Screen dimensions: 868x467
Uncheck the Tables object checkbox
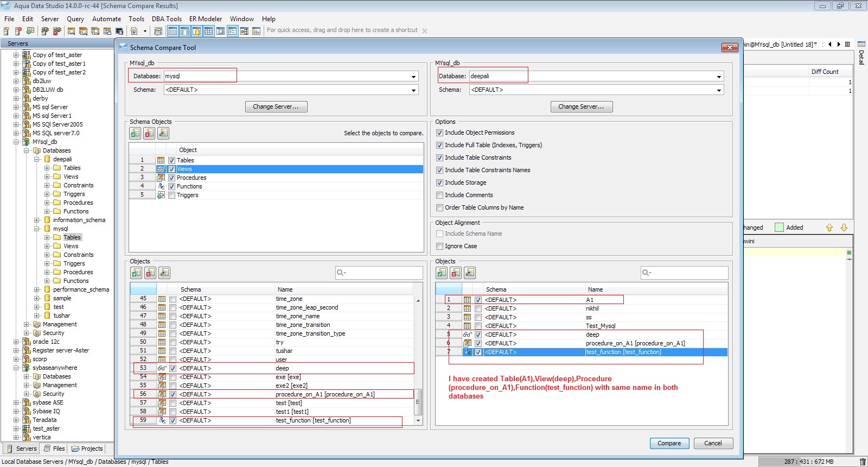(x=171, y=160)
